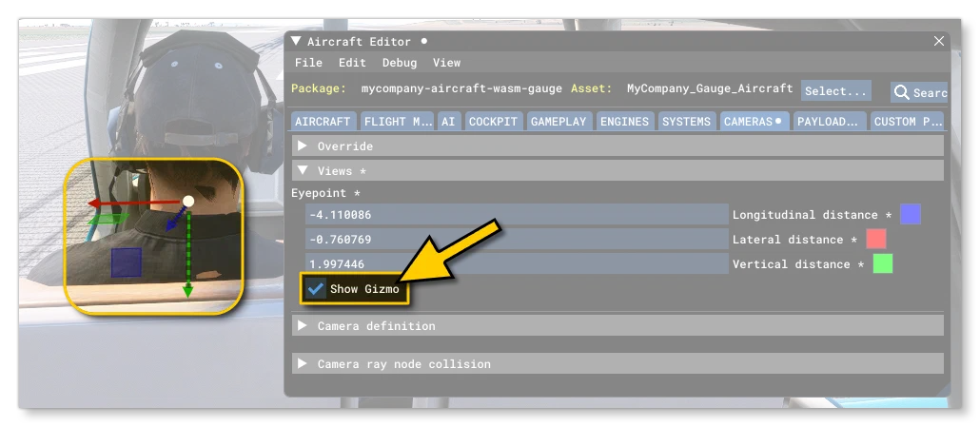Click the Lateral distance value field
Image resolution: width=980 pixels, height=427 pixels.
[x=517, y=239]
